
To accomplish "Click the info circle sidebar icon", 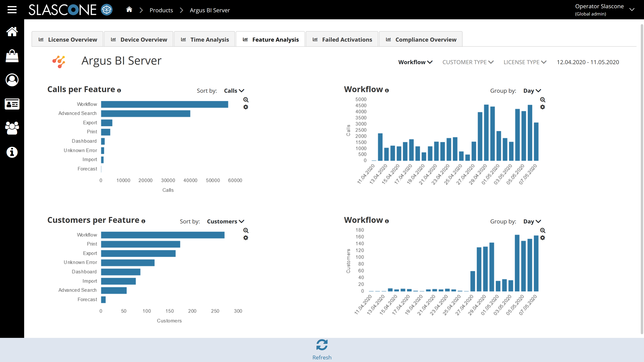I will [x=12, y=152].
